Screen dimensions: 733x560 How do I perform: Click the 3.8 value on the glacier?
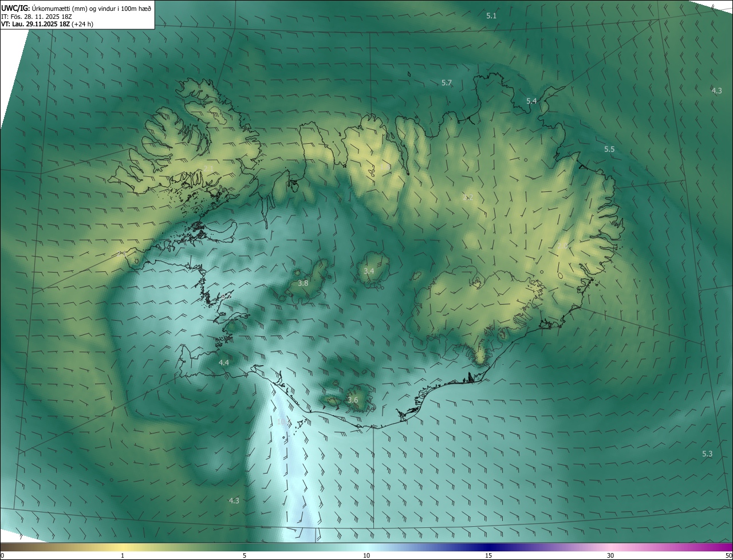303,283
